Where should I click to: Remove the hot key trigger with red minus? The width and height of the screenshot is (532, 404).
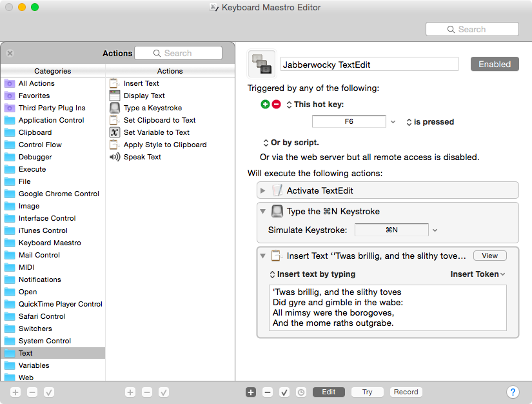pos(277,104)
